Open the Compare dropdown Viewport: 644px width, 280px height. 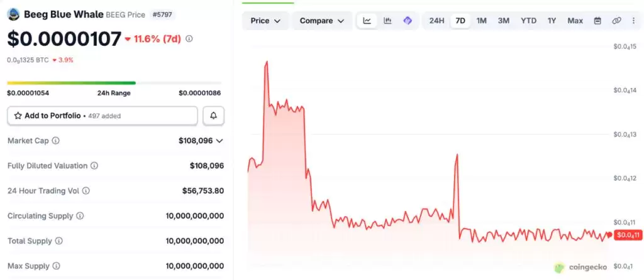[322, 21]
